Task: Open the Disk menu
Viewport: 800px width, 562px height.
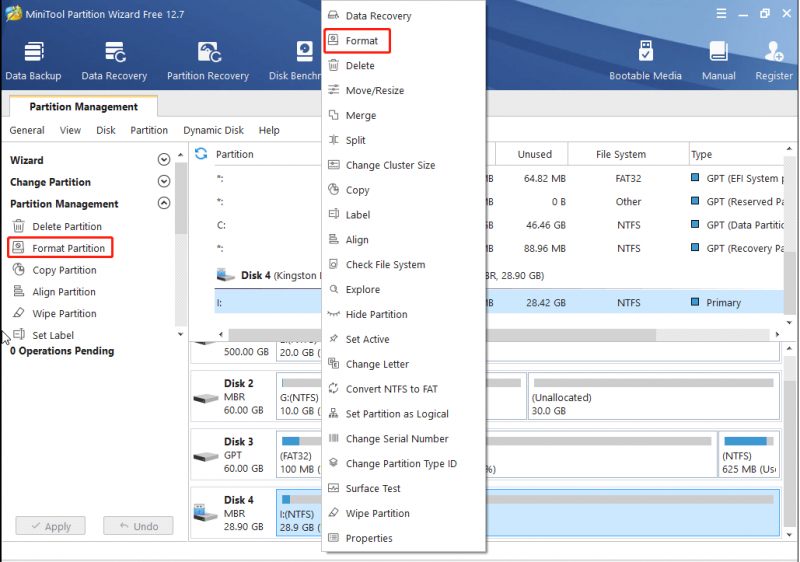Action: (106, 130)
